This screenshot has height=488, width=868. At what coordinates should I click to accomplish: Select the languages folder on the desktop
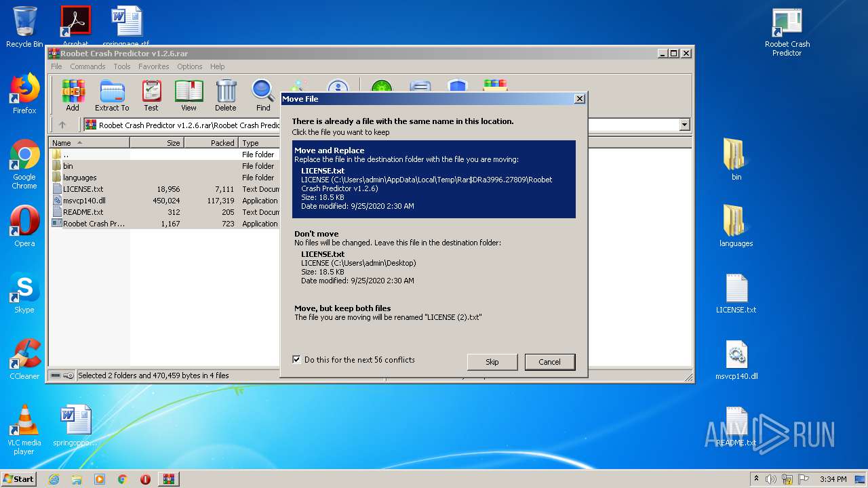736,226
